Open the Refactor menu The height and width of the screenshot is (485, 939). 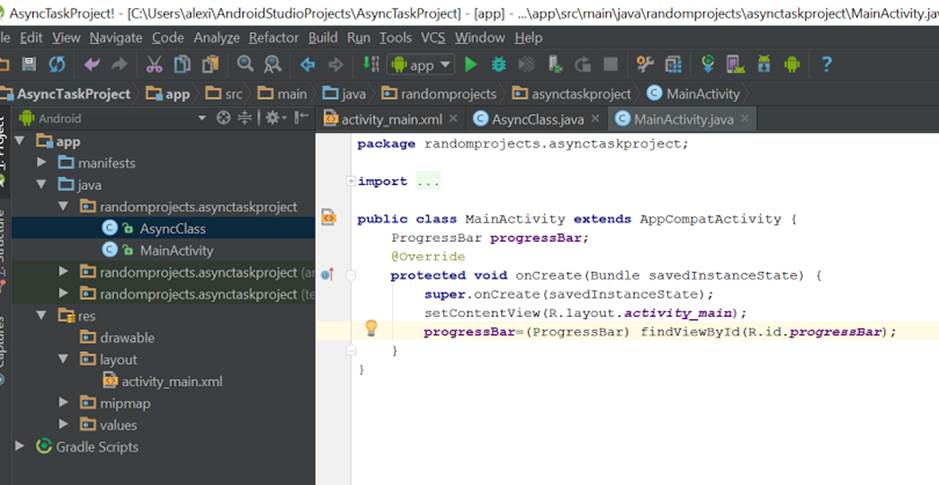click(274, 38)
